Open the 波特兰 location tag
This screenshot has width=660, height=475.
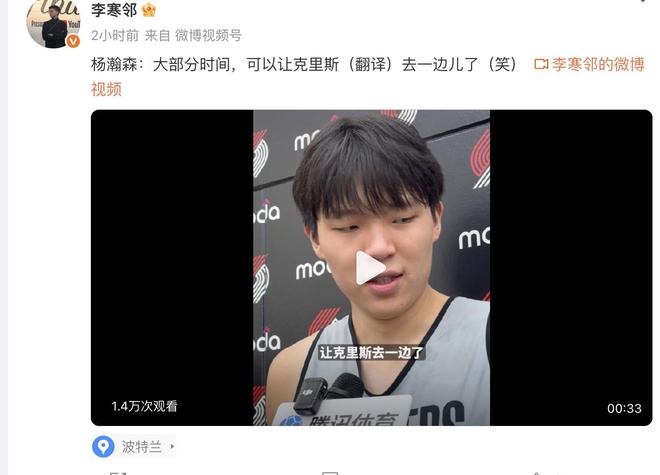[x=142, y=446]
